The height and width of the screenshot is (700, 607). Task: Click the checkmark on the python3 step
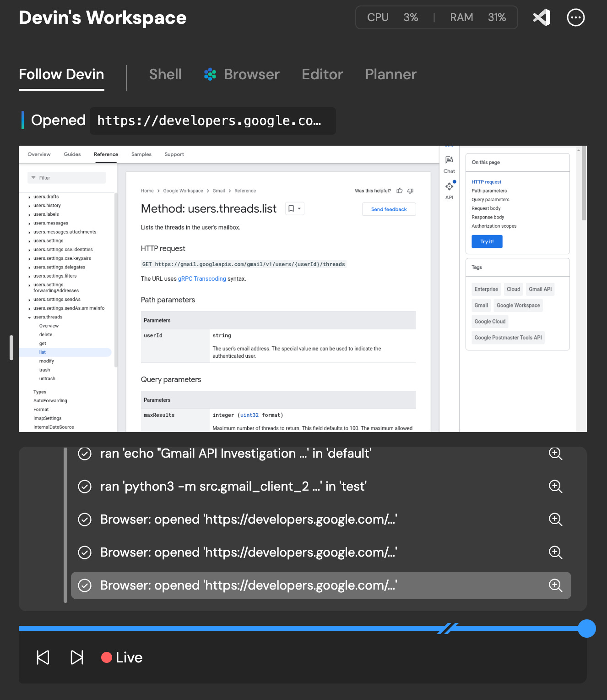point(85,487)
